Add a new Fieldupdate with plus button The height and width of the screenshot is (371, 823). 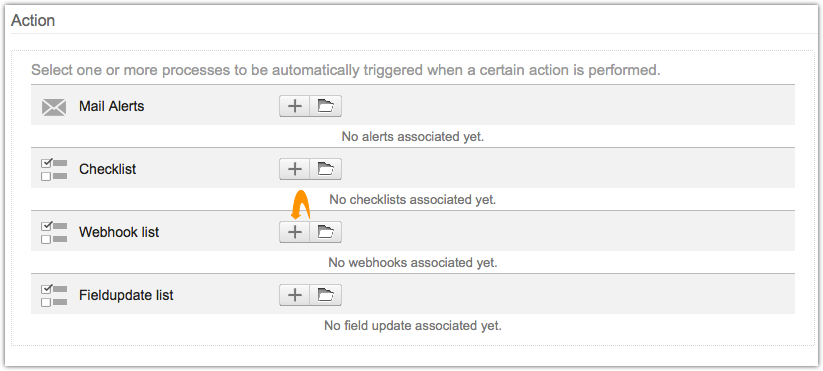(295, 295)
